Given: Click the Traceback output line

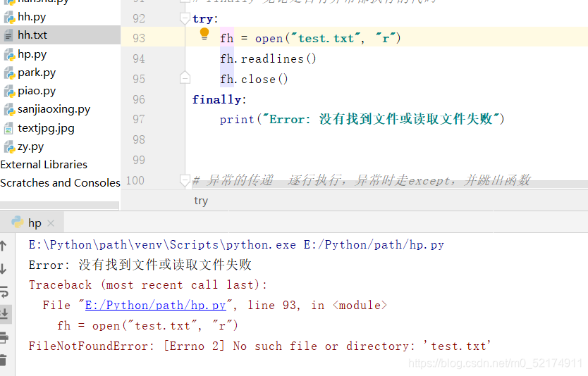Looking at the screenshot, I should (148, 285).
